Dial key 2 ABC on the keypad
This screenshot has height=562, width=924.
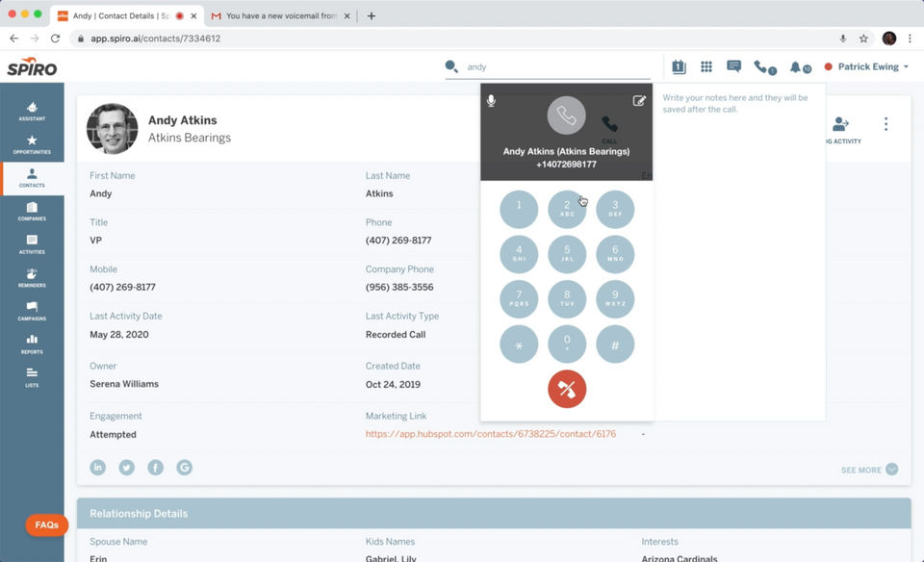tap(567, 209)
